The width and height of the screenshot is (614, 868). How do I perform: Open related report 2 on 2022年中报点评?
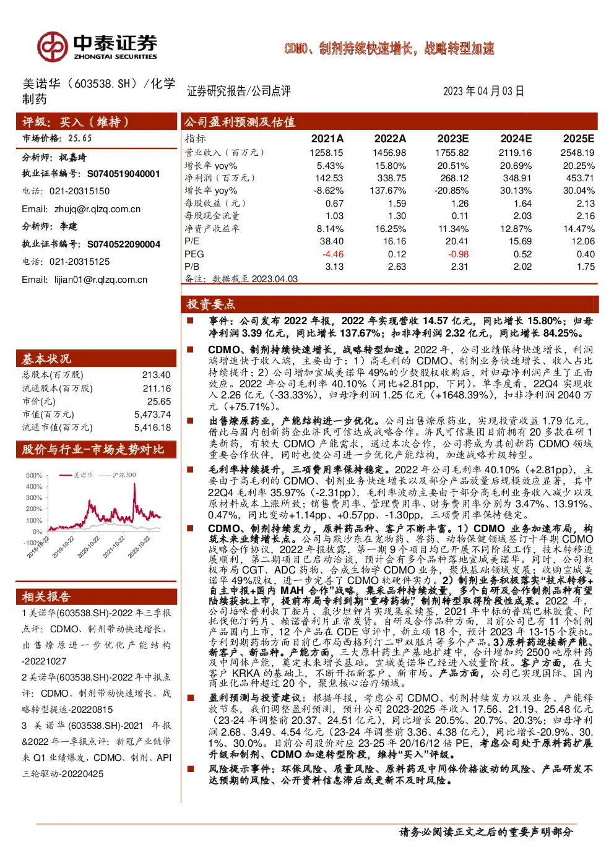click(x=97, y=694)
